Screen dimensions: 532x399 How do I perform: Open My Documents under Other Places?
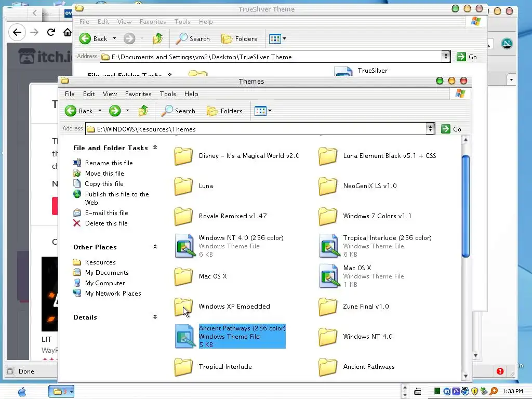(107, 273)
